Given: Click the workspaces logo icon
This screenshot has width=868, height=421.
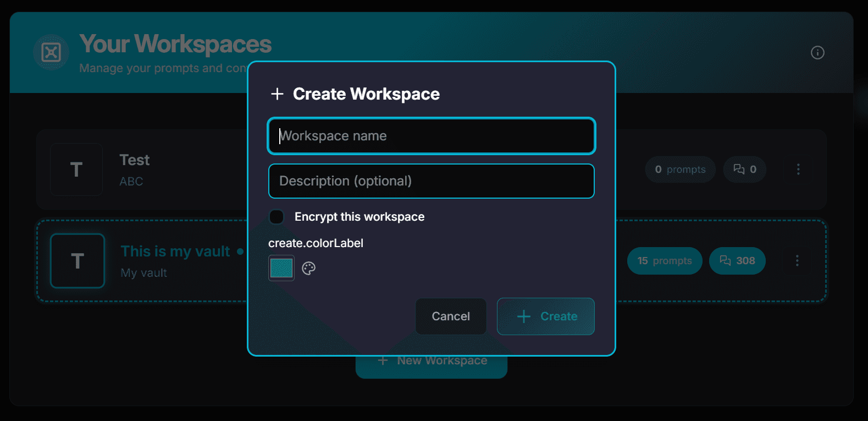Looking at the screenshot, I should coord(51,52).
